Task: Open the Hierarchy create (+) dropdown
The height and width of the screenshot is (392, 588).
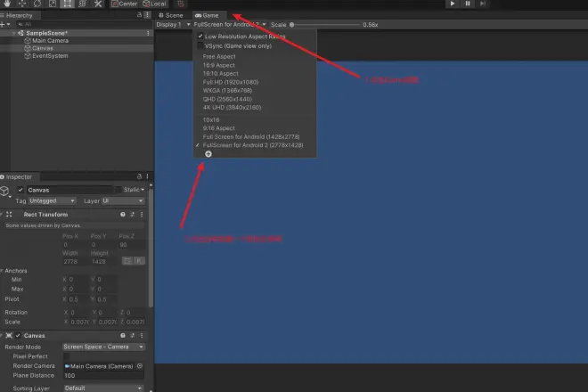Action: [x=5, y=24]
